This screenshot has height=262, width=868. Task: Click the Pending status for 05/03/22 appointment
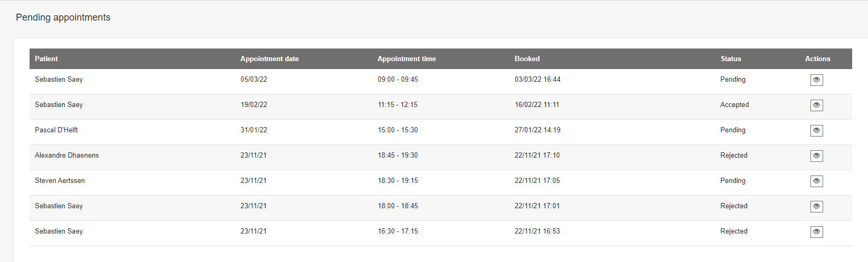click(x=733, y=79)
